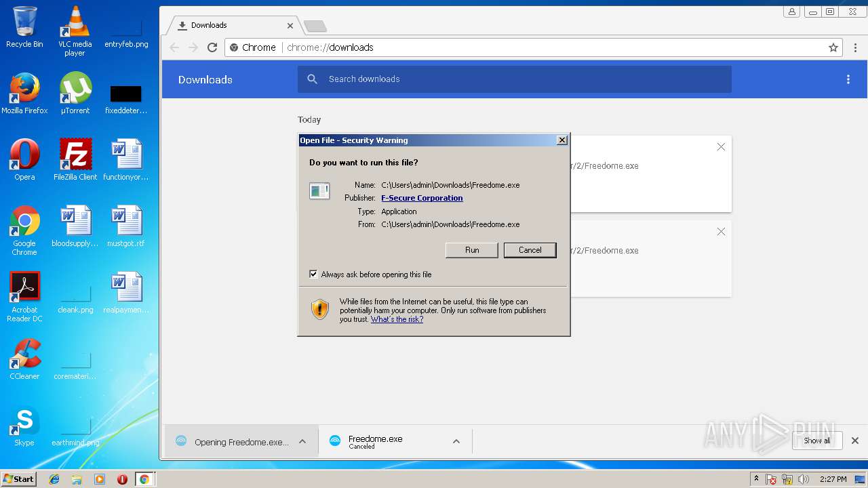Go back in Chrome
This screenshot has height=488, width=868.
[x=174, y=47]
